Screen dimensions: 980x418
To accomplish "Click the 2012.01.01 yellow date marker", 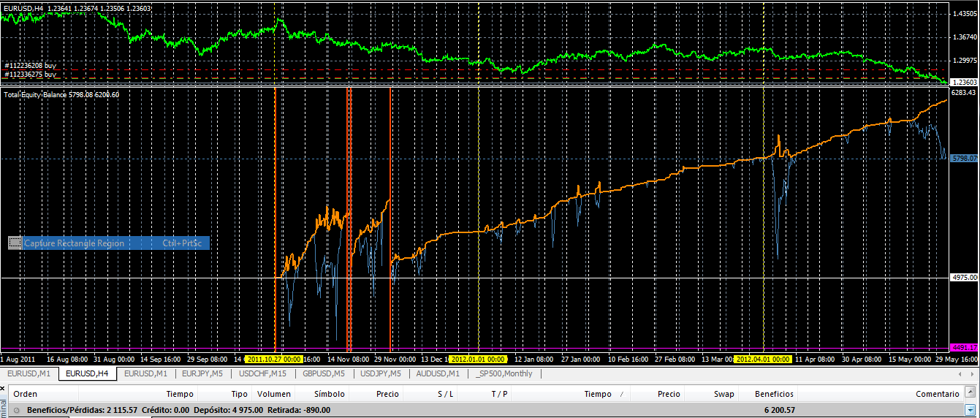I will (x=477, y=360).
